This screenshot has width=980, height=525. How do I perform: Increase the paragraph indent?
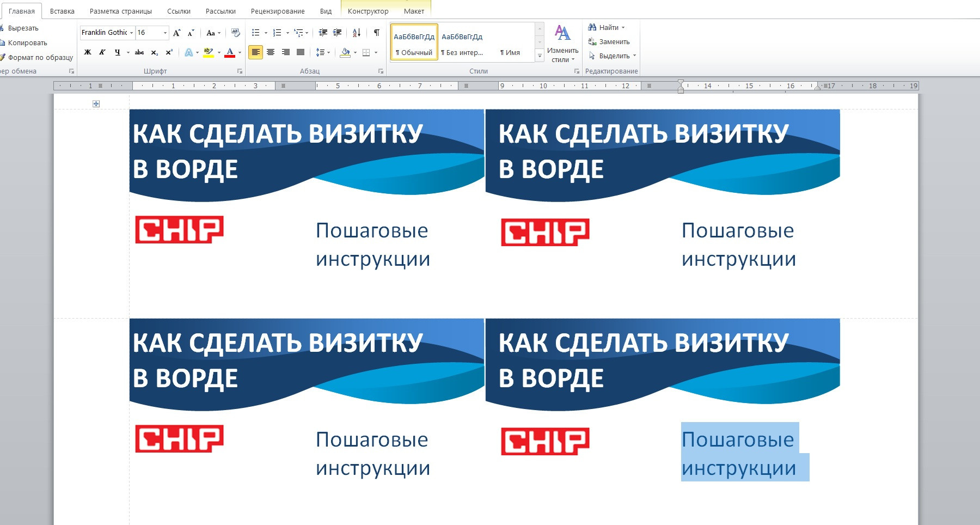(338, 33)
